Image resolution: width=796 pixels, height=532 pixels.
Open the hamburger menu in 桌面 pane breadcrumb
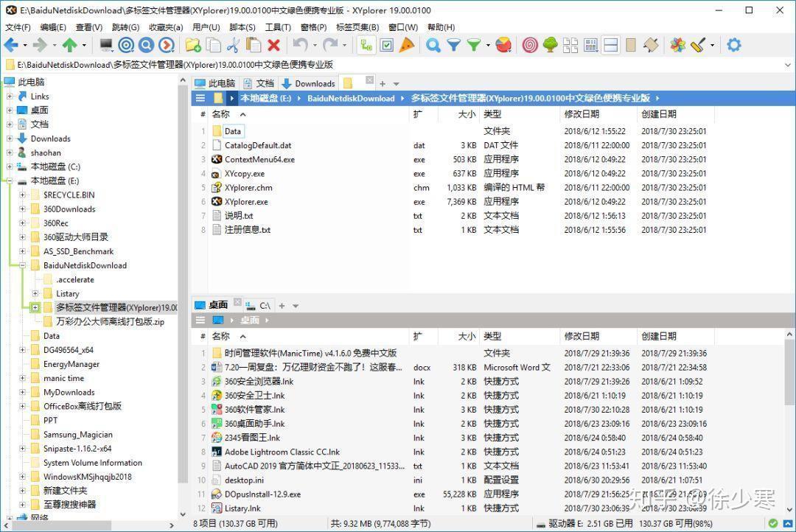(x=200, y=320)
